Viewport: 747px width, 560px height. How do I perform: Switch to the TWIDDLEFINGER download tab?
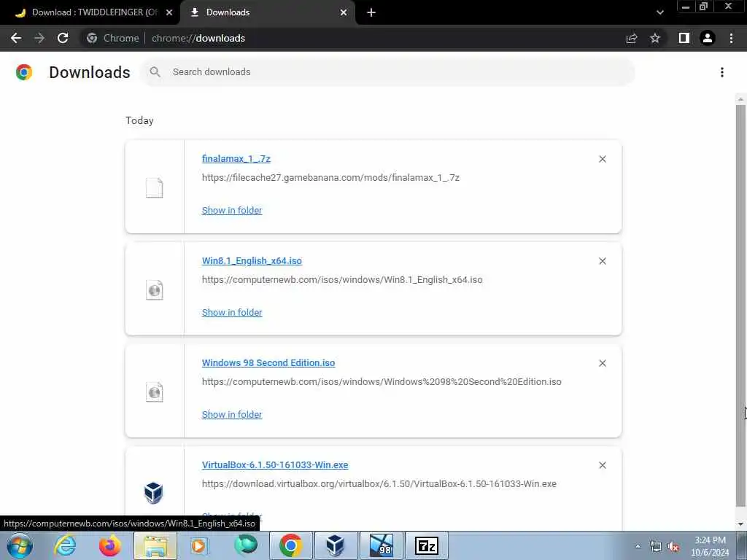pyautogui.click(x=89, y=12)
